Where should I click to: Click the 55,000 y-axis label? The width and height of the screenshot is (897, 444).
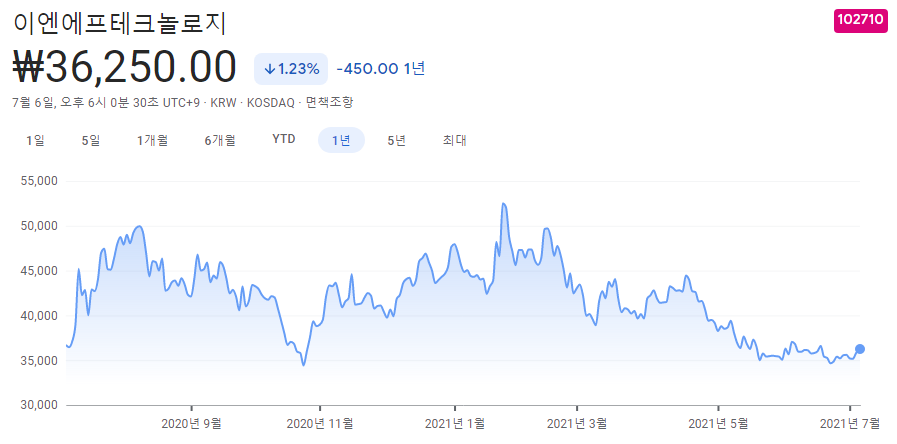tap(39, 181)
